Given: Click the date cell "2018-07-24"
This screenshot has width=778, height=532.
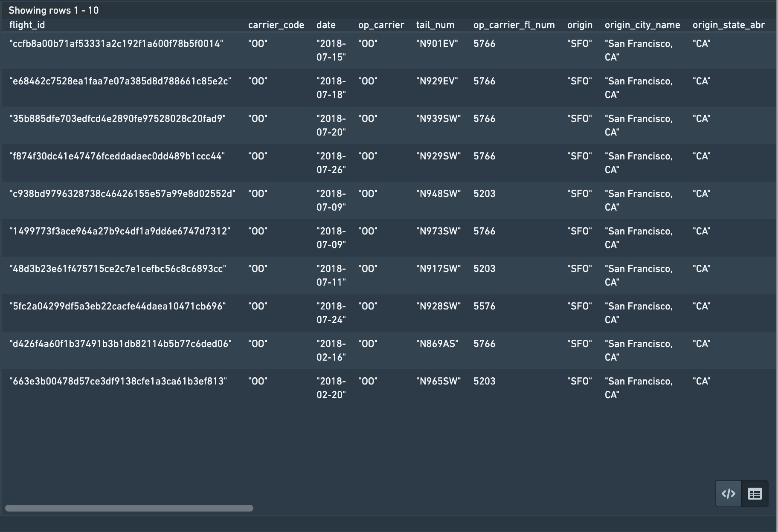Looking at the screenshot, I should point(331,313).
